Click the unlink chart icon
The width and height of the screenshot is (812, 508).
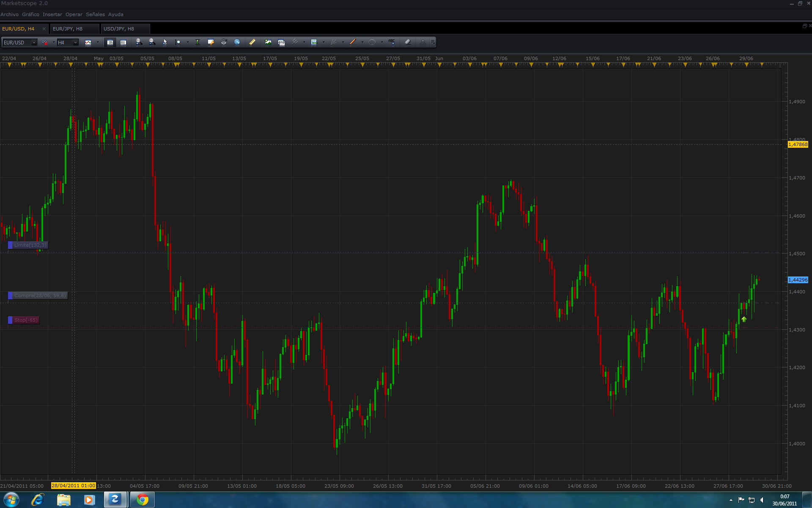pos(44,42)
